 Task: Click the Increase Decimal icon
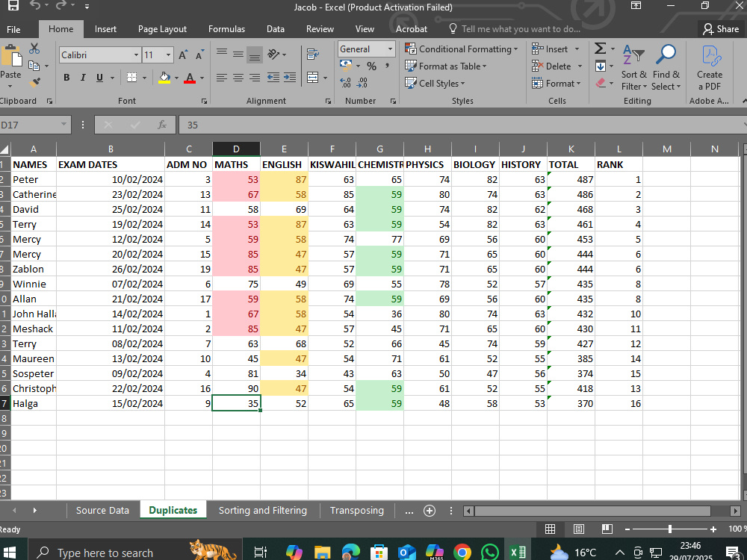[345, 83]
